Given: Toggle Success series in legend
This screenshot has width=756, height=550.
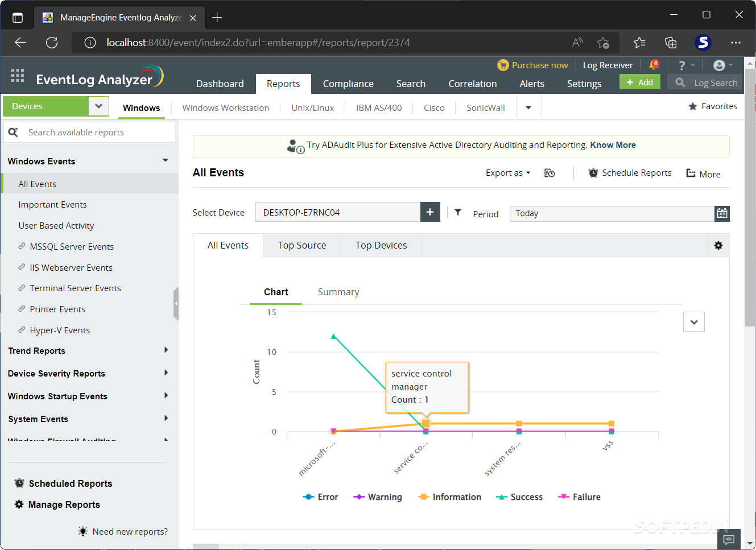Looking at the screenshot, I should click(x=519, y=497).
